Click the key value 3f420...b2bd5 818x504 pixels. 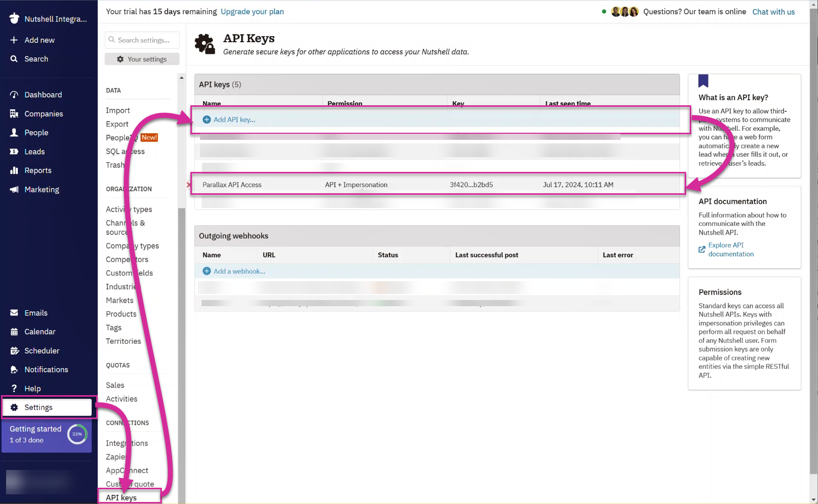tap(471, 185)
